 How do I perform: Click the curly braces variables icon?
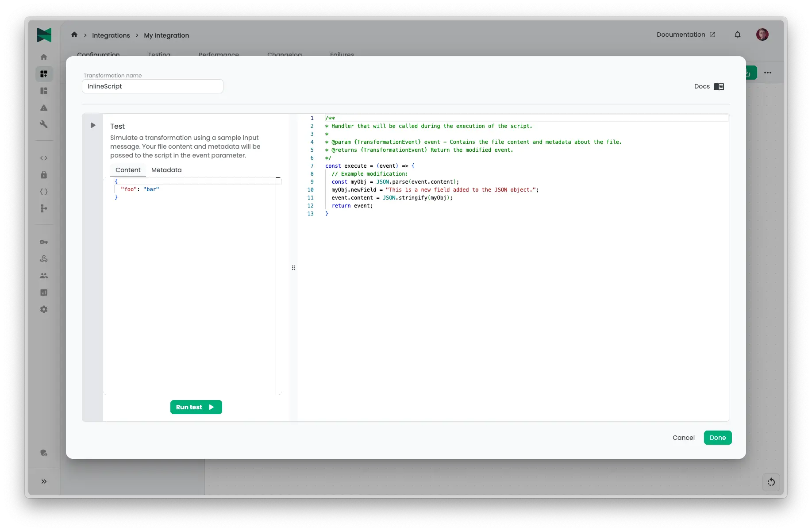[x=44, y=192]
